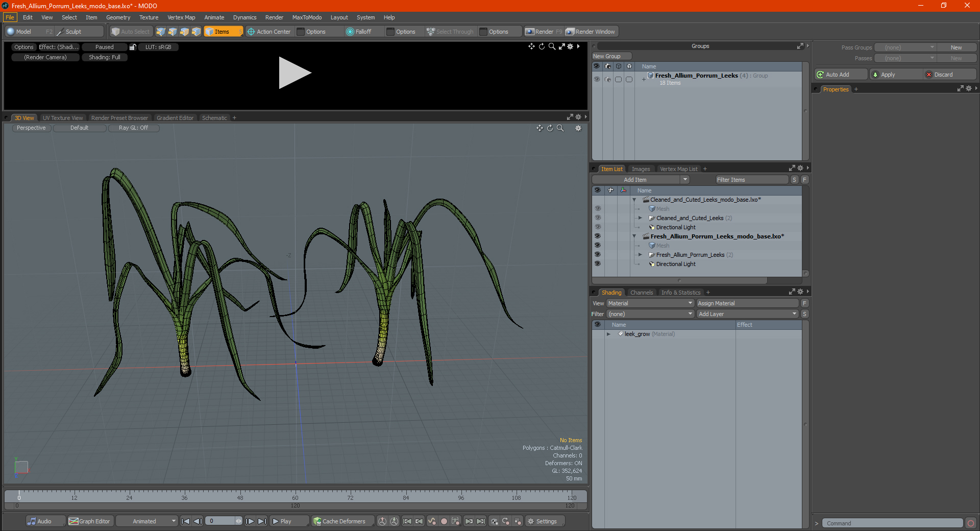This screenshot has width=980, height=531.
Task: Toggle visibility of first Directional Light
Action: point(597,227)
